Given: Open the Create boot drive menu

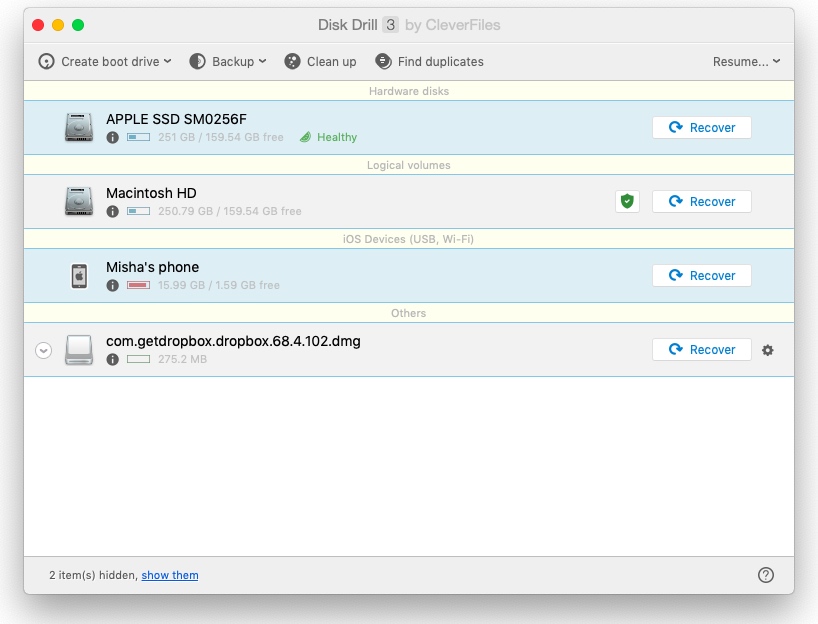Looking at the screenshot, I should [x=104, y=62].
